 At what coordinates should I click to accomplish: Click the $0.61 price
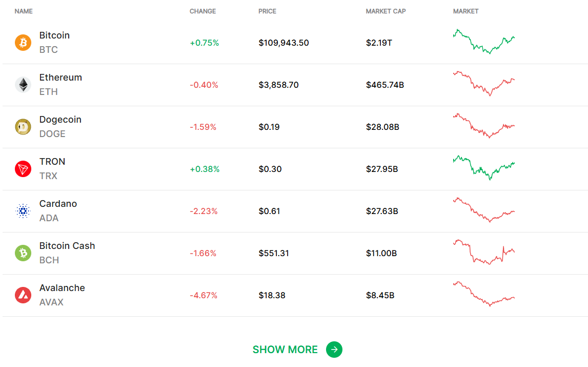[x=269, y=211]
